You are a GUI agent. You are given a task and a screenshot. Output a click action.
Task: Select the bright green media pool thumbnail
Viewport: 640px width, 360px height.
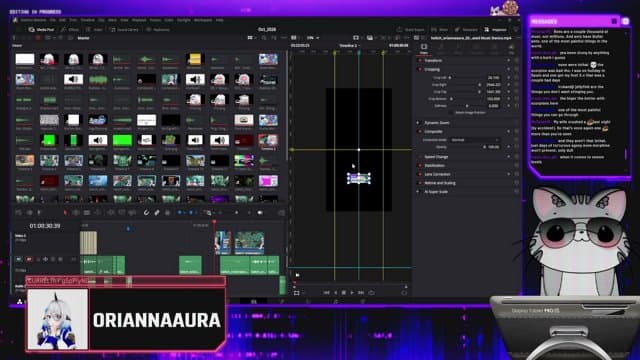coord(122,140)
